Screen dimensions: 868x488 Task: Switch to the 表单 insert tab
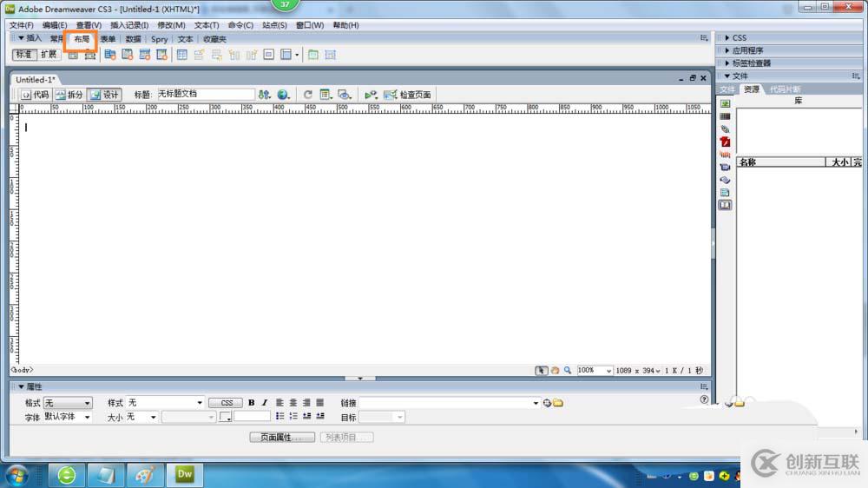[108, 39]
